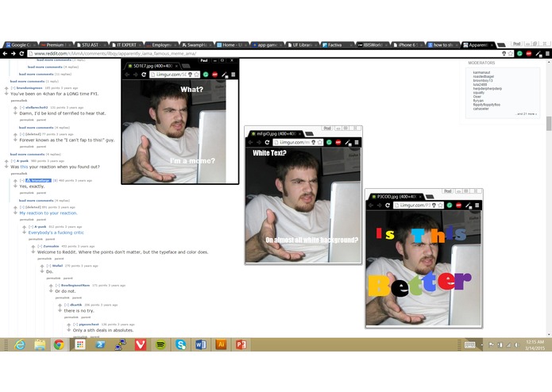Collapse the Wofiel "Do." comment

pos(48,266)
